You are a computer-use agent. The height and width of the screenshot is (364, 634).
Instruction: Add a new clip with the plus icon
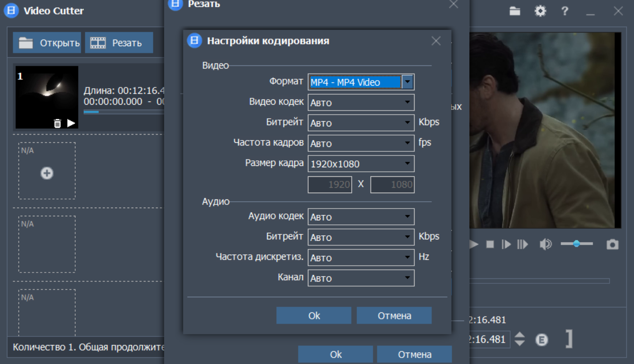(47, 173)
